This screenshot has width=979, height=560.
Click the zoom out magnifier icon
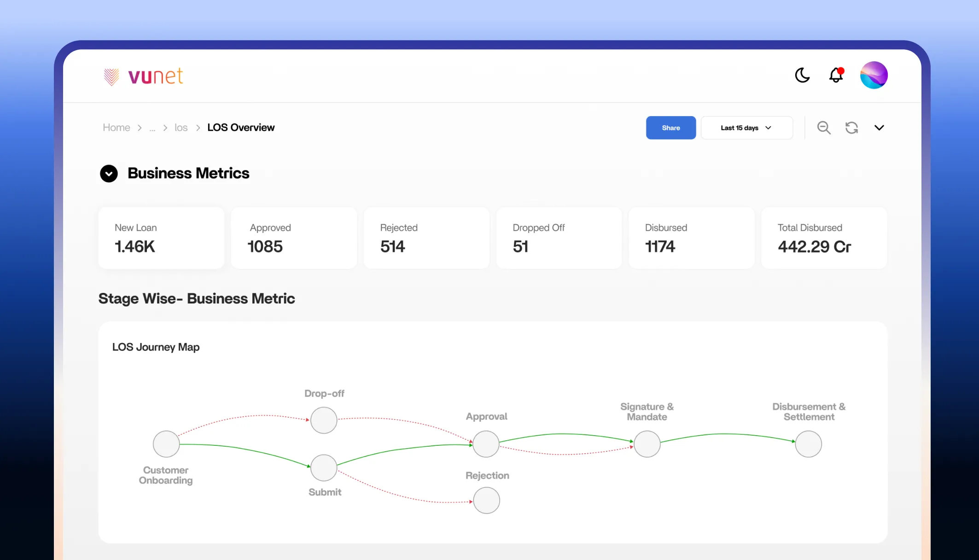(824, 128)
